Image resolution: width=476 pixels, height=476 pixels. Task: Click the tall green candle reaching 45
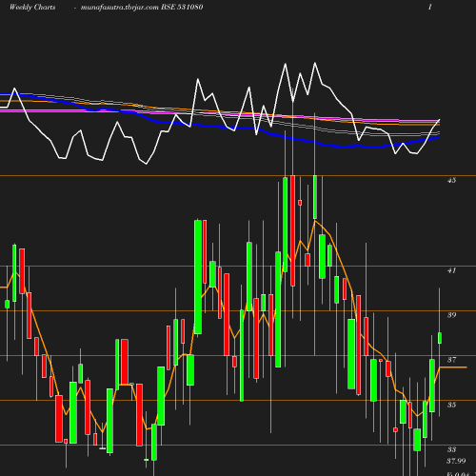(x=286, y=225)
